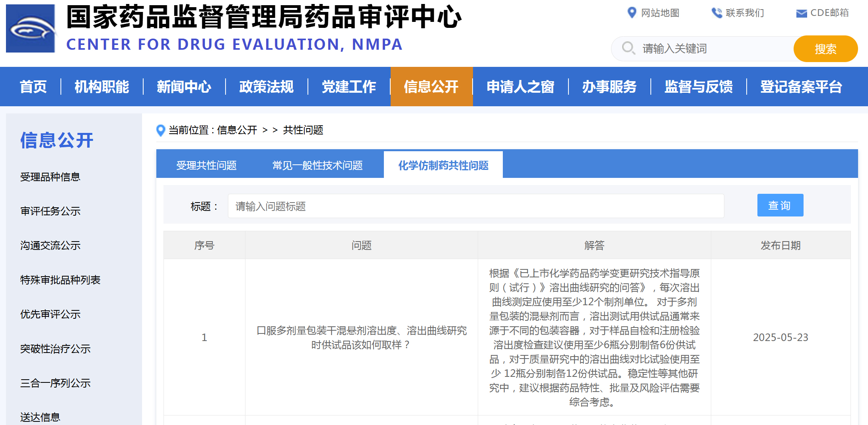Click the question text about 口服多剂量包装干混悬剂
868x425 pixels.
pyautogui.click(x=362, y=337)
